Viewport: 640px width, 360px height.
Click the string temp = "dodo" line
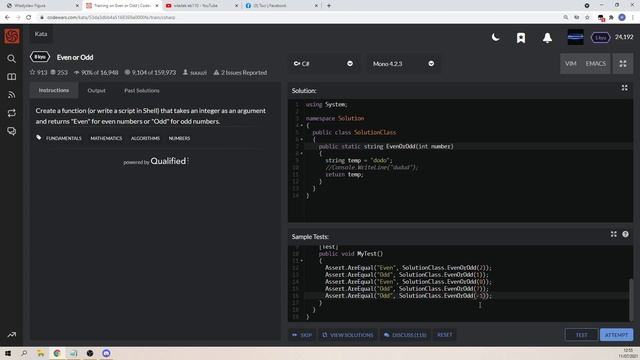click(359, 160)
